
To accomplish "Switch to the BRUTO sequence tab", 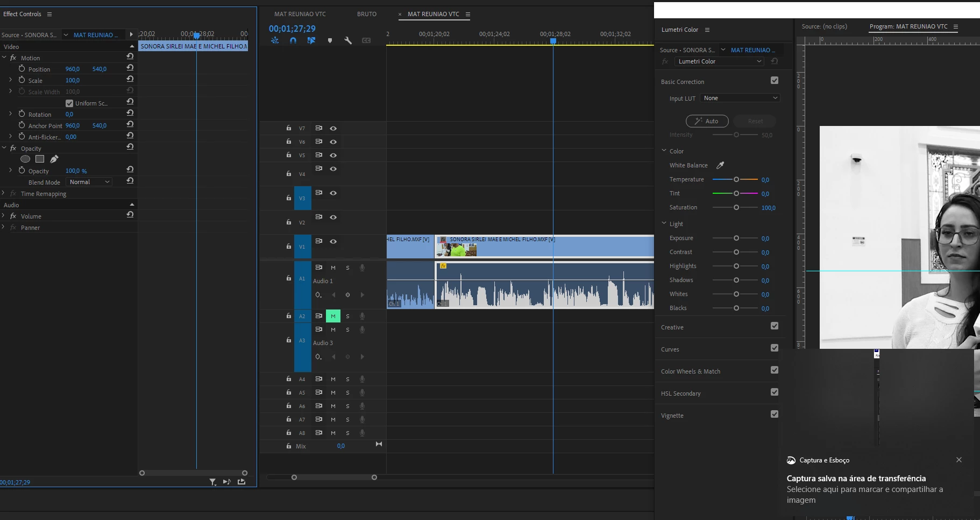I will coord(367,14).
